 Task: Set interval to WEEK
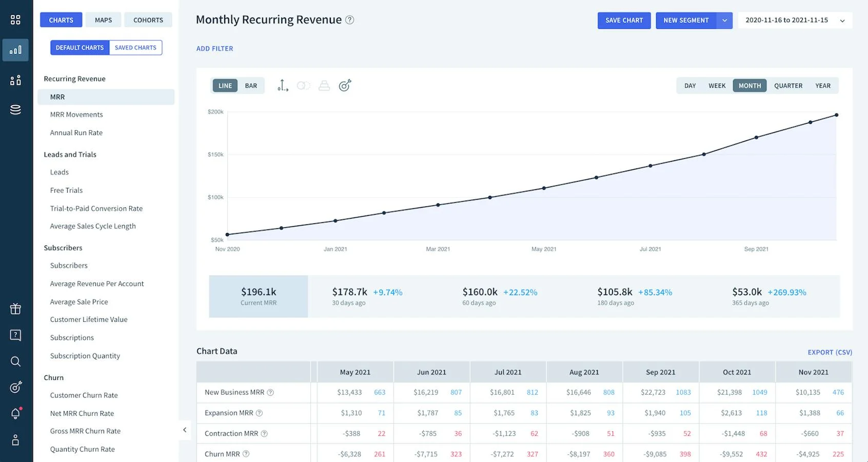click(717, 86)
